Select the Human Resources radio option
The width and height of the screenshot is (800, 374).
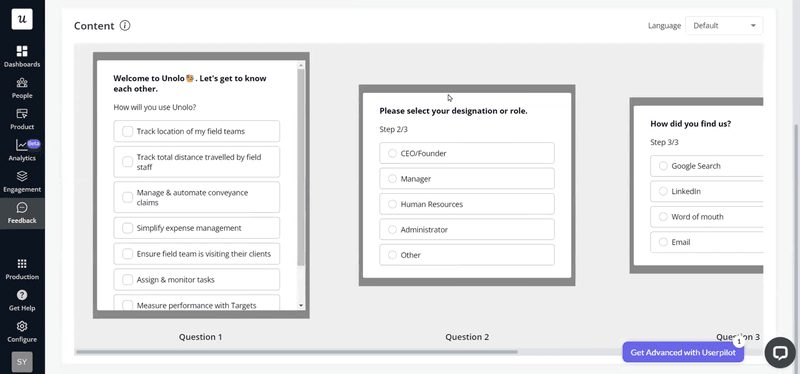point(392,204)
